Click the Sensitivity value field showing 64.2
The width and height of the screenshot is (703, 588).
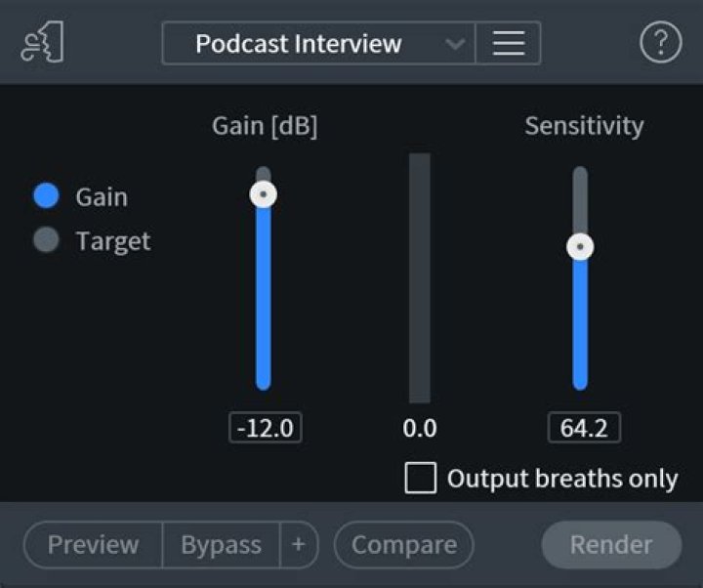tap(584, 428)
